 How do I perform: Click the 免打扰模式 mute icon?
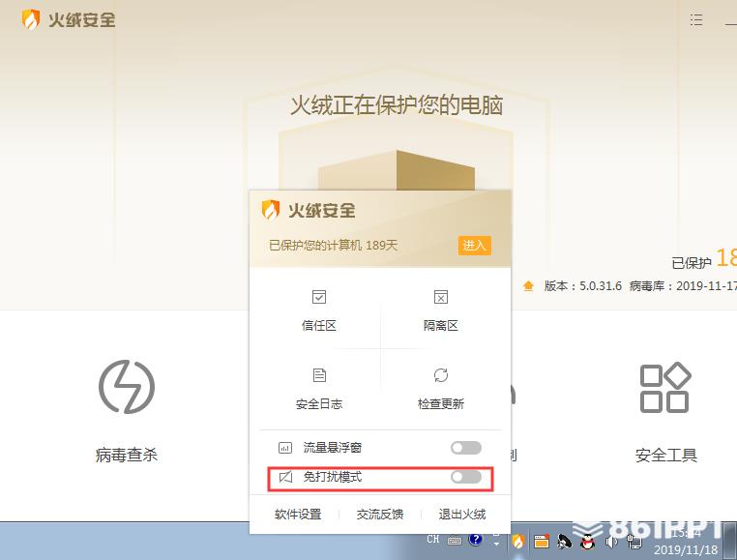coord(285,477)
